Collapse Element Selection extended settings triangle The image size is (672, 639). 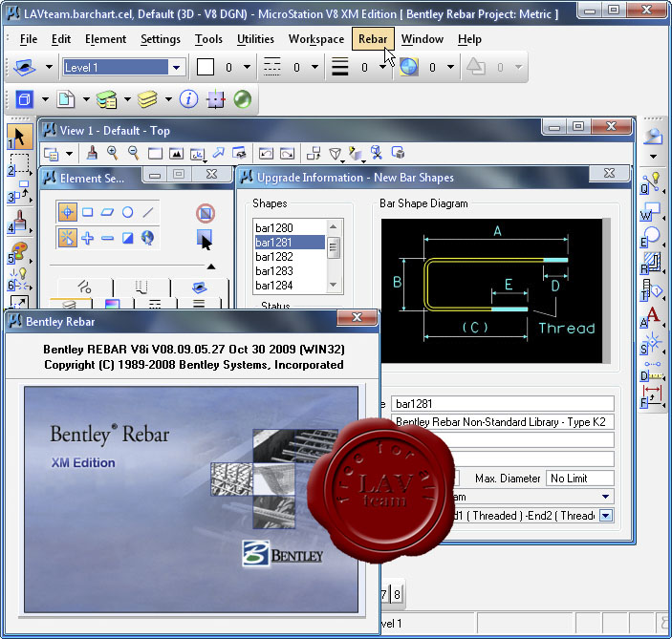(x=211, y=266)
